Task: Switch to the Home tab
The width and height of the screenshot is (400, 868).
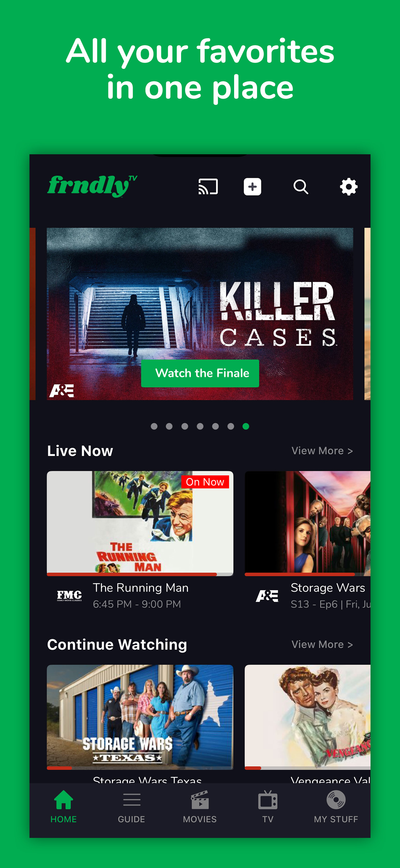Action: (64, 807)
